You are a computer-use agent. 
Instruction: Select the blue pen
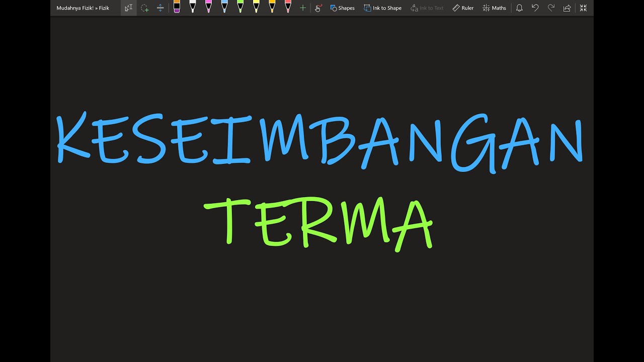[224, 7]
